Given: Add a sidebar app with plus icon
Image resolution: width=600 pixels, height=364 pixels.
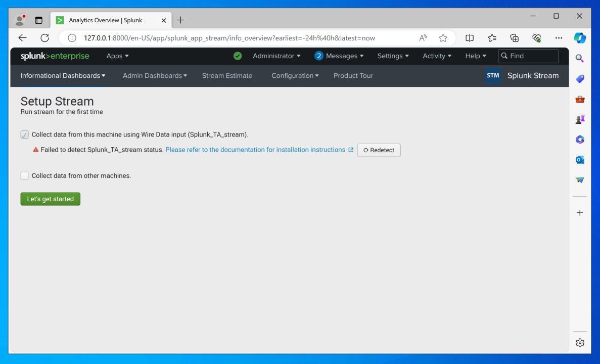Looking at the screenshot, I should tap(580, 212).
